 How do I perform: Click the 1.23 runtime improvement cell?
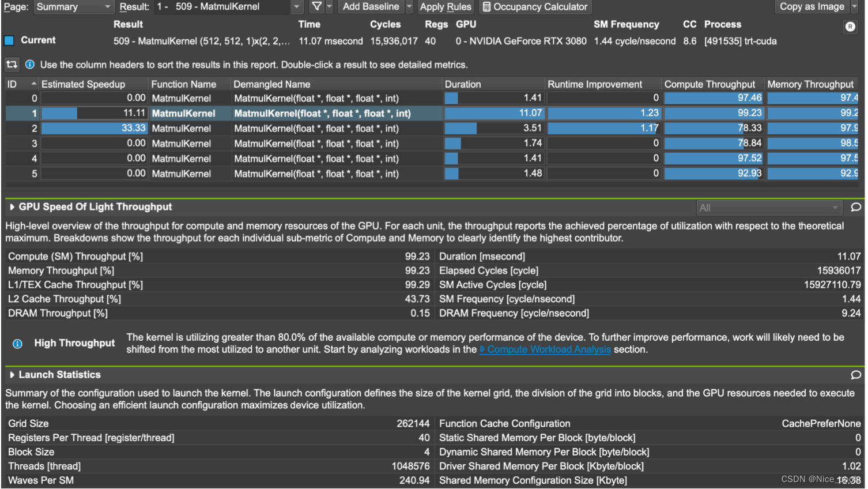[x=603, y=113]
